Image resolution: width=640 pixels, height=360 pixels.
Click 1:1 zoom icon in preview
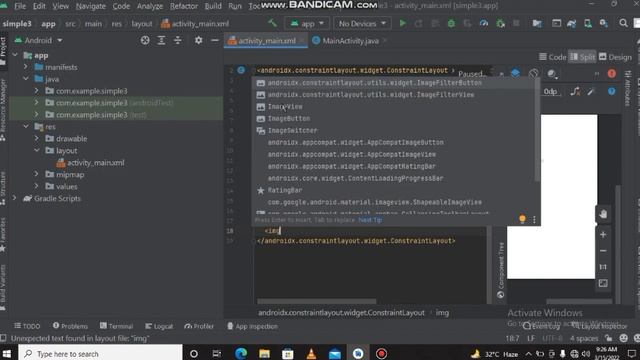tap(603, 267)
